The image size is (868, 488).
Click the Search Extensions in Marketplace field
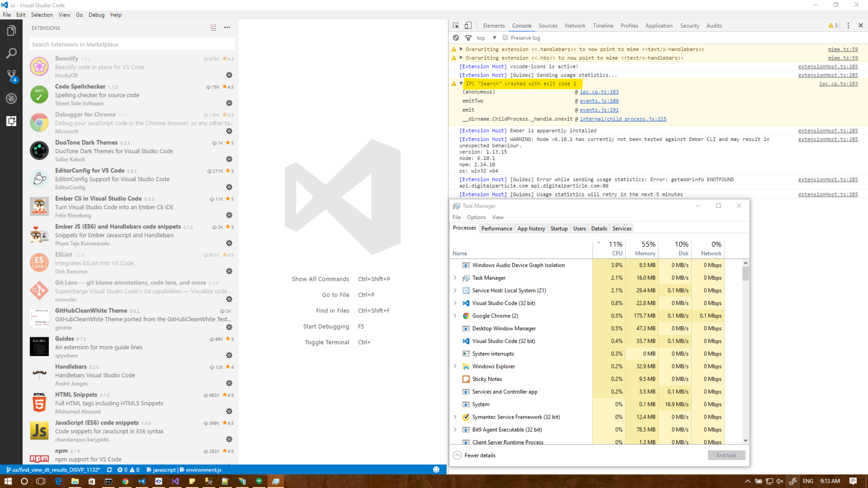pyautogui.click(x=132, y=44)
